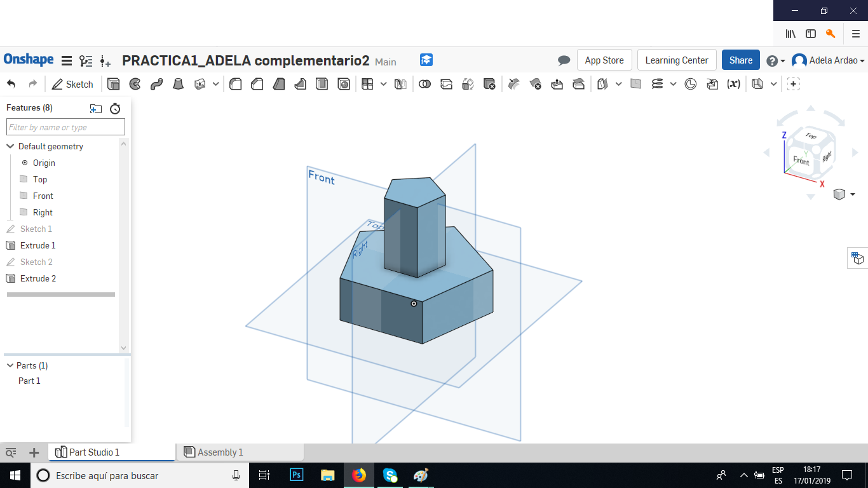The width and height of the screenshot is (868, 488).
Task: Activate the Sweep tool
Action: click(x=157, y=84)
